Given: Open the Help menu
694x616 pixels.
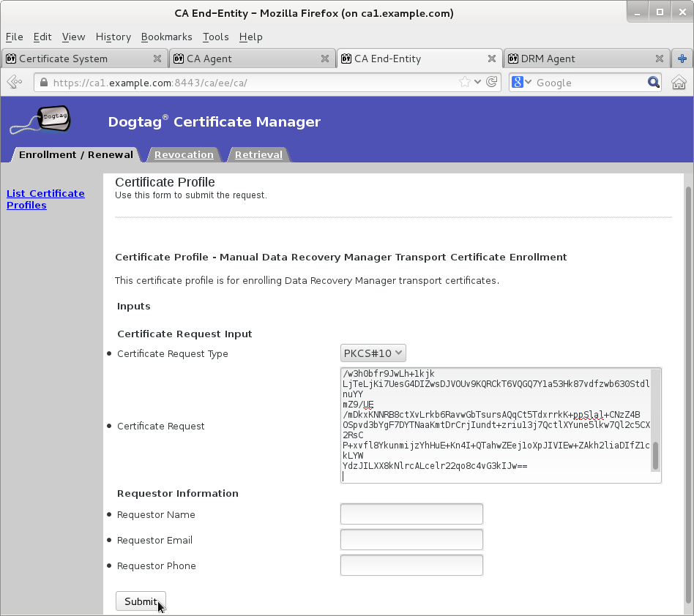Looking at the screenshot, I should [251, 37].
